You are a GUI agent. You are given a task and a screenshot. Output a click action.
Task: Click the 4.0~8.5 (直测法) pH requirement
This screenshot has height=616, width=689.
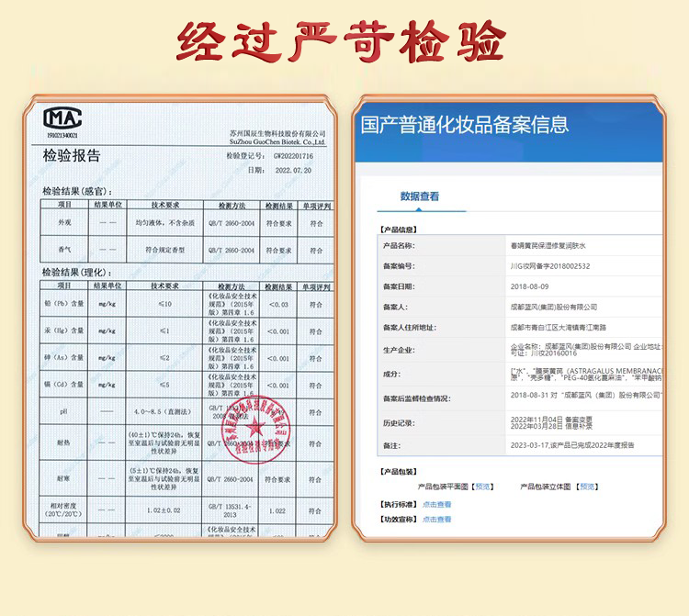click(163, 412)
